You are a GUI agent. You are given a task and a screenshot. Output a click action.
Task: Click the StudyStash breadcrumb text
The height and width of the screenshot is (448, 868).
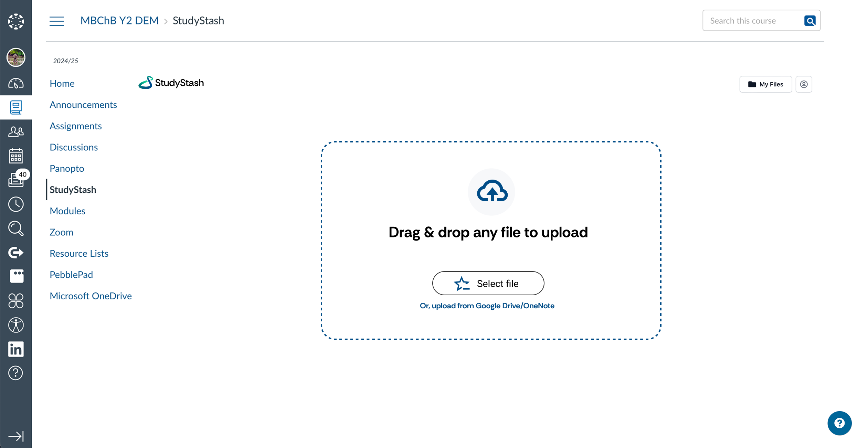pyautogui.click(x=198, y=21)
